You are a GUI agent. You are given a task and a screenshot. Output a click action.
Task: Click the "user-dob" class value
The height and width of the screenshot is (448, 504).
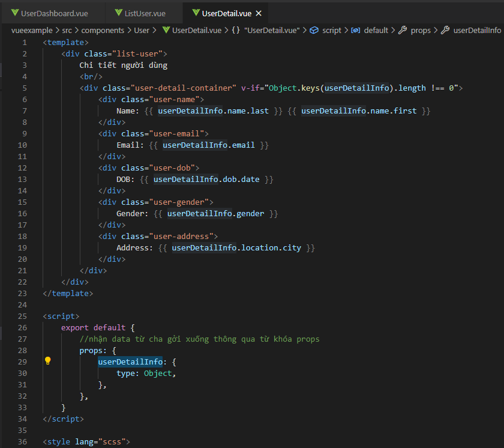tap(172, 168)
